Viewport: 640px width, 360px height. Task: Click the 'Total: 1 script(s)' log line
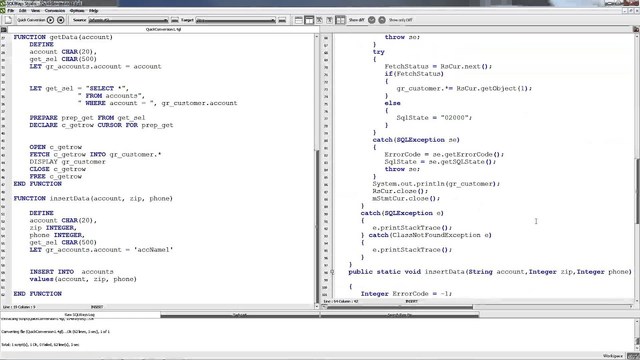point(40,345)
